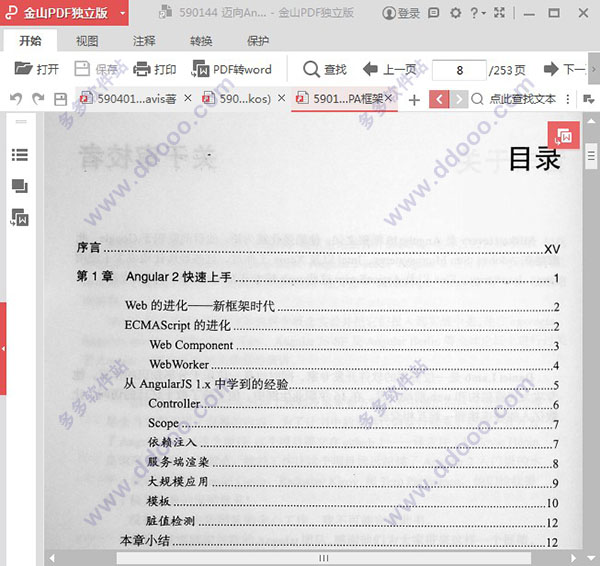
Task: Close the 5901...PA框架 document tab
Action: [x=388, y=98]
